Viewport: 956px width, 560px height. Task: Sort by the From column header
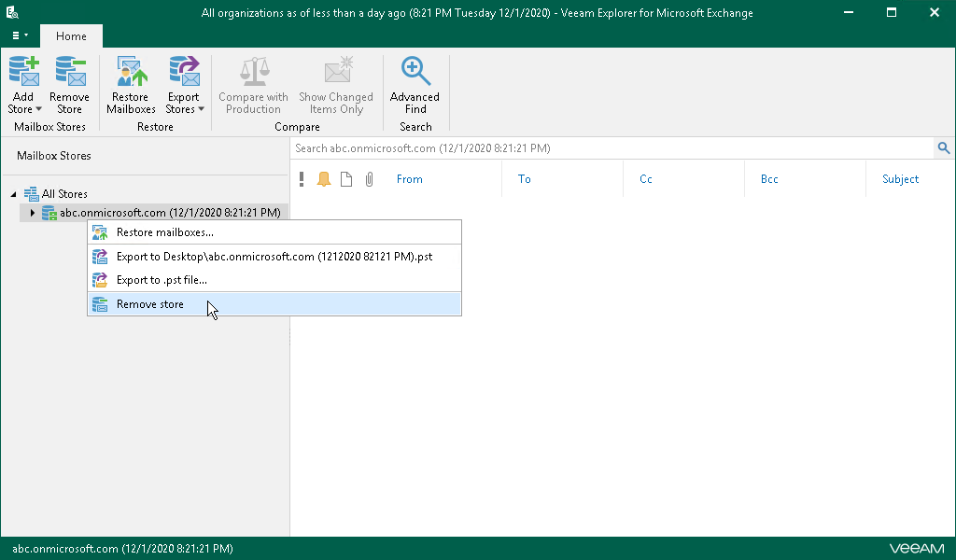[410, 179]
